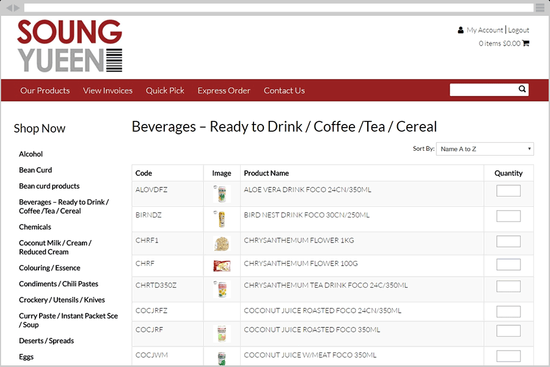
Task: Go forward with the browser forward arrow
Action: (17, 8)
